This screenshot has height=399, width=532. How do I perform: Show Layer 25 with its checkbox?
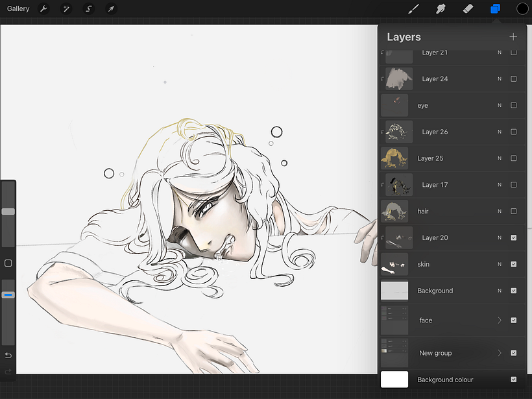tap(514, 158)
